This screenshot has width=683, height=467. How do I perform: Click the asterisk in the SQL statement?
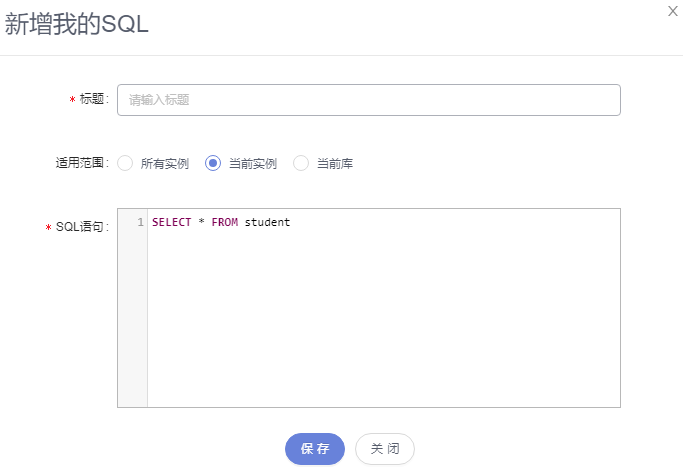[201, 221]
